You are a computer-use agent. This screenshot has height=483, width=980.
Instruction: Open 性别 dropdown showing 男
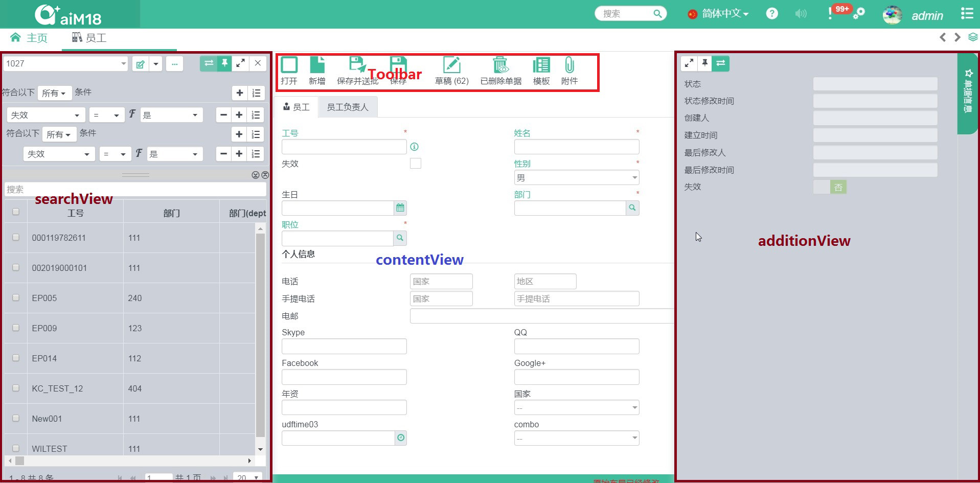coord(577,178)
